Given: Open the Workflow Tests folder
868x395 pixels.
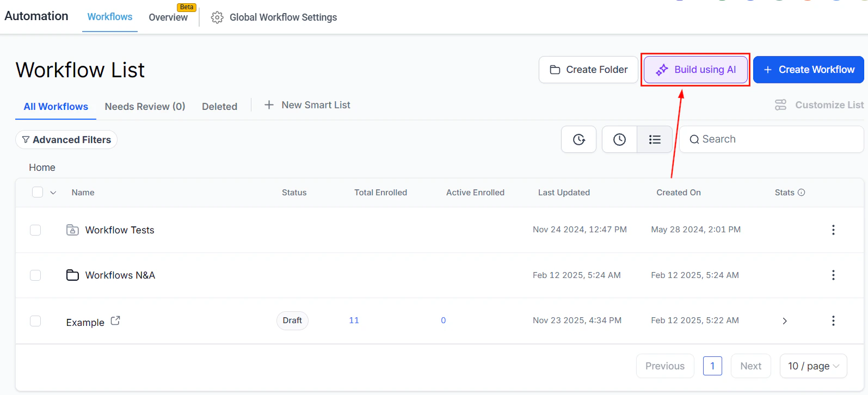Looking at the screenshot, I should [120, 230].
